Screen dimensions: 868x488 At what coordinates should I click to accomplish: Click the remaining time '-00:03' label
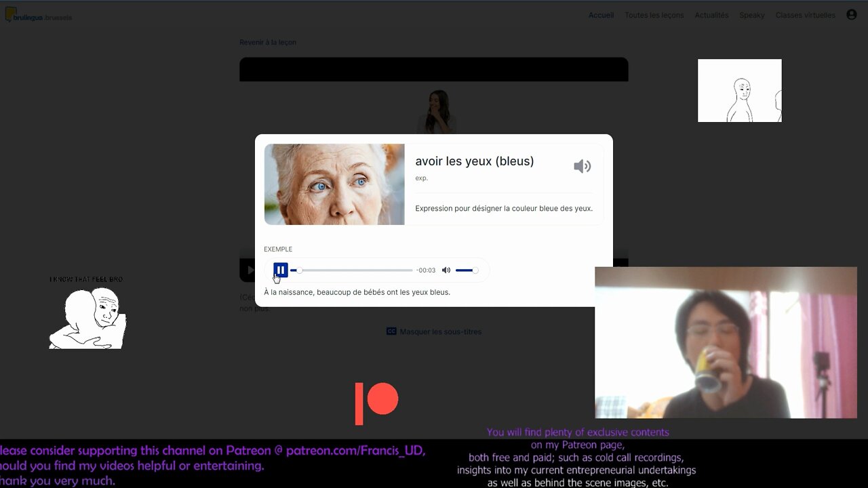(x=426, y=270)
